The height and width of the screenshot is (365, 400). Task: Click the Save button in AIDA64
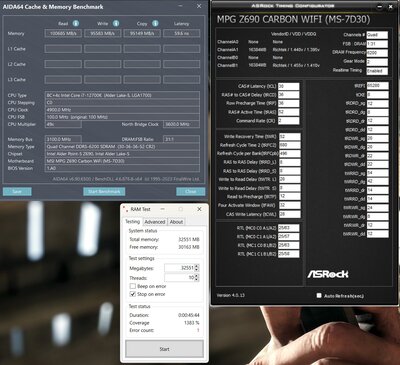(17, 191)
